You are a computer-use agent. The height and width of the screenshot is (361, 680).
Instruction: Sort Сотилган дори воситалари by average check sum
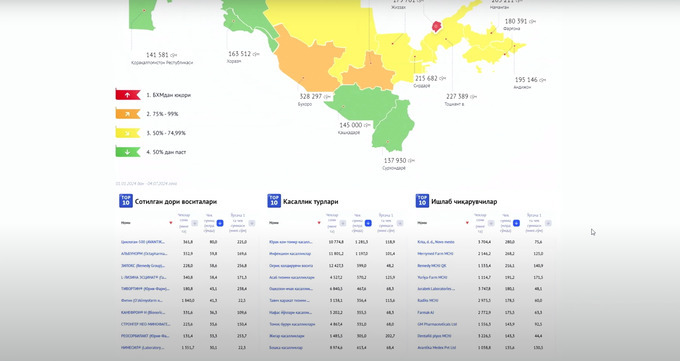252,223
